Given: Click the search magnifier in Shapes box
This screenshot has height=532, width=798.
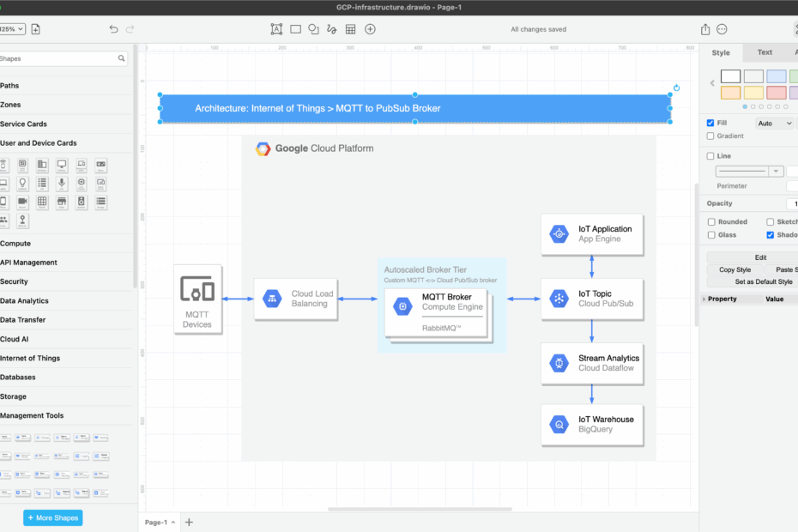Looking at the screenshot, I should [x=121, y=58].
